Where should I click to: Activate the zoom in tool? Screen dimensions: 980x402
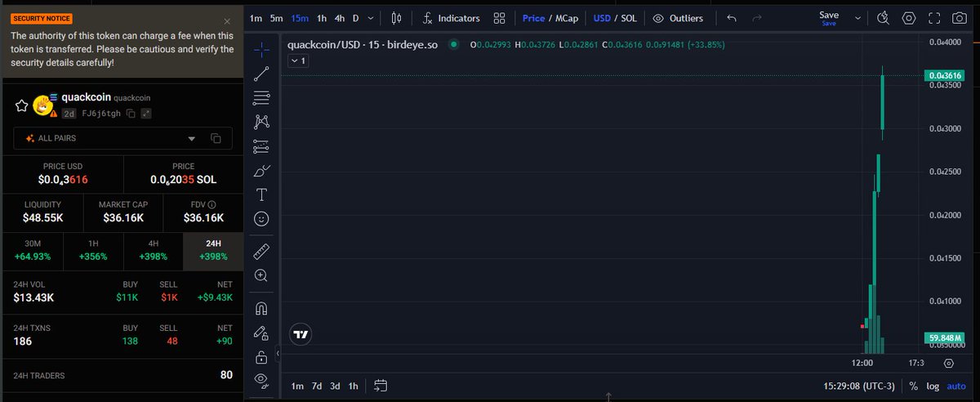click(261, 275)
